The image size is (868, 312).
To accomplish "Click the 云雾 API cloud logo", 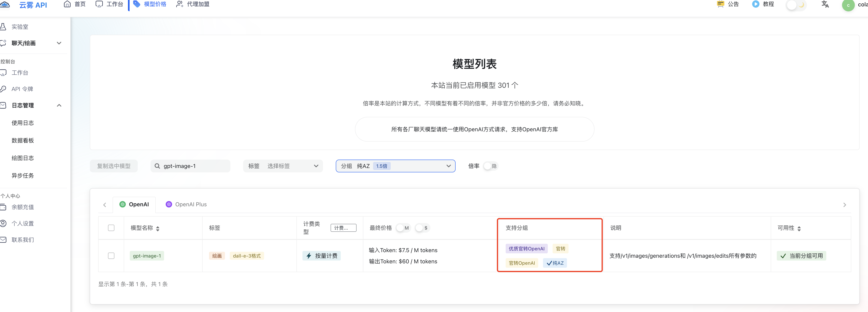I will (x=5, y=5).
